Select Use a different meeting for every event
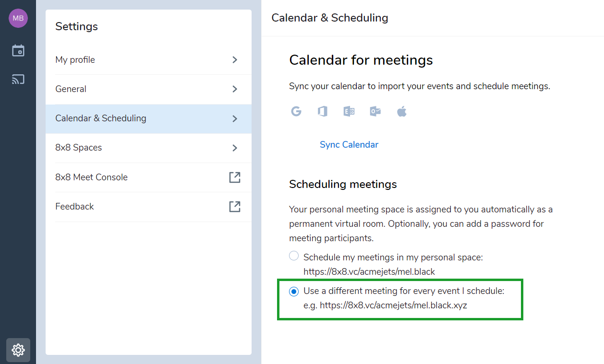The image size is (604, 364). pos(294,291)
